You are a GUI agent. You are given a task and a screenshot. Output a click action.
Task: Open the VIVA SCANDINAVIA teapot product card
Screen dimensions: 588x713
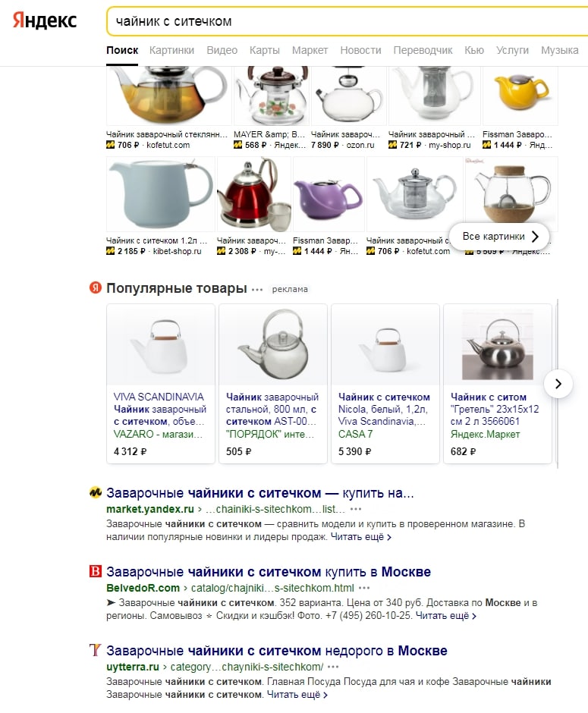pos(161,384)
